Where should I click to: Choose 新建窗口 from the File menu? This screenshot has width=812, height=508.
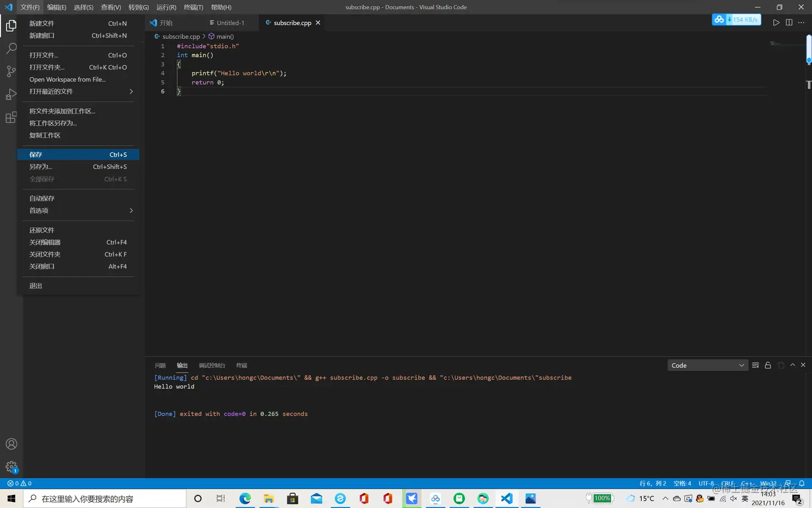(78, 35)
